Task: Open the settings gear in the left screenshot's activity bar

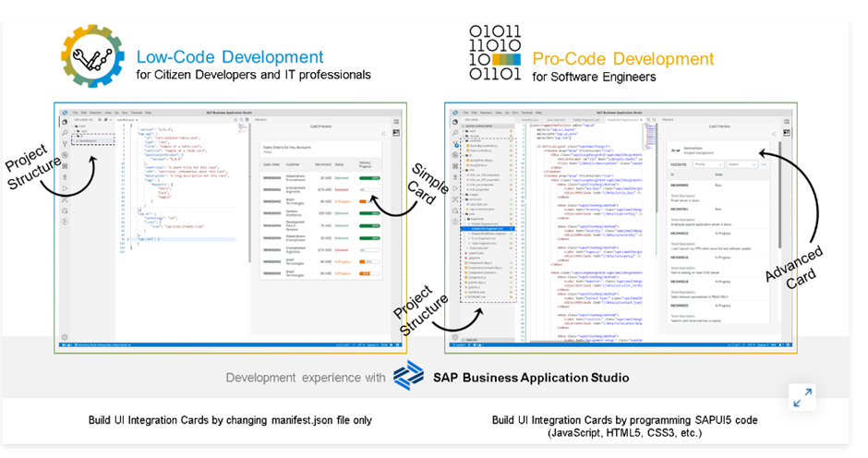Action: click(64, 337)
